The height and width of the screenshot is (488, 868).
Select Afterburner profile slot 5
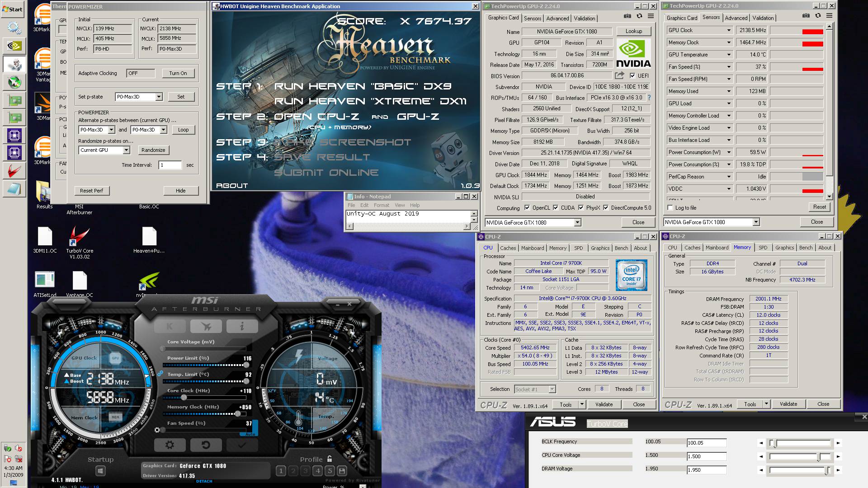[330, 471]
